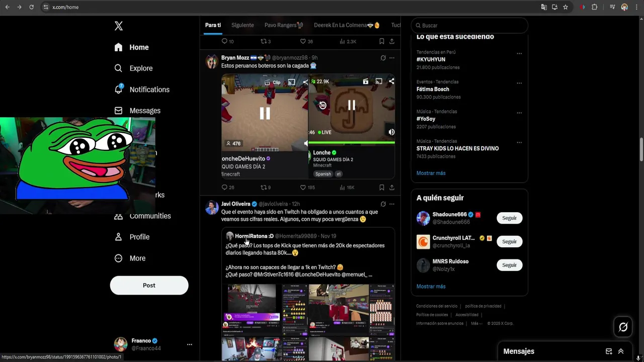Follow MNRS Ruidoso with Seguir button
Viewport: 644px width, 362px height.
coord(509,265)
